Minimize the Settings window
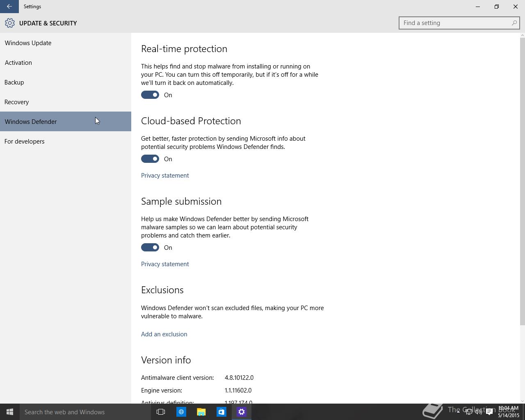This screenshot has width=525, height=420. coord(478,7)
